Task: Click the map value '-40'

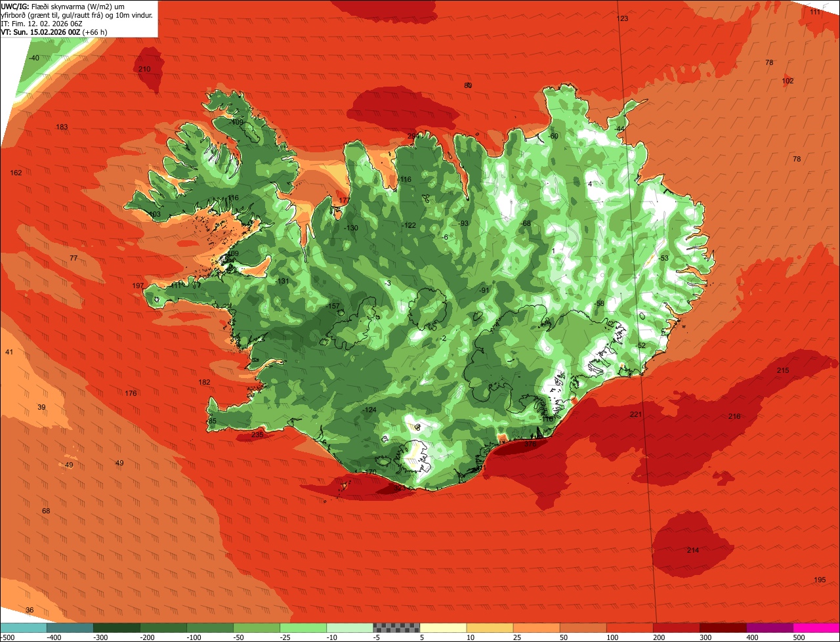Action: pyautogui.click(x=33, y=58)
